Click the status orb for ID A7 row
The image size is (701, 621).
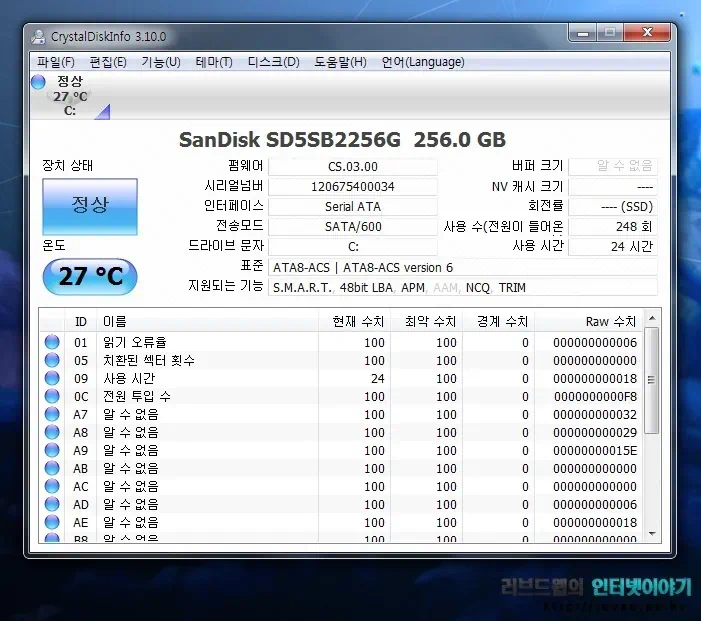point(52,414)
